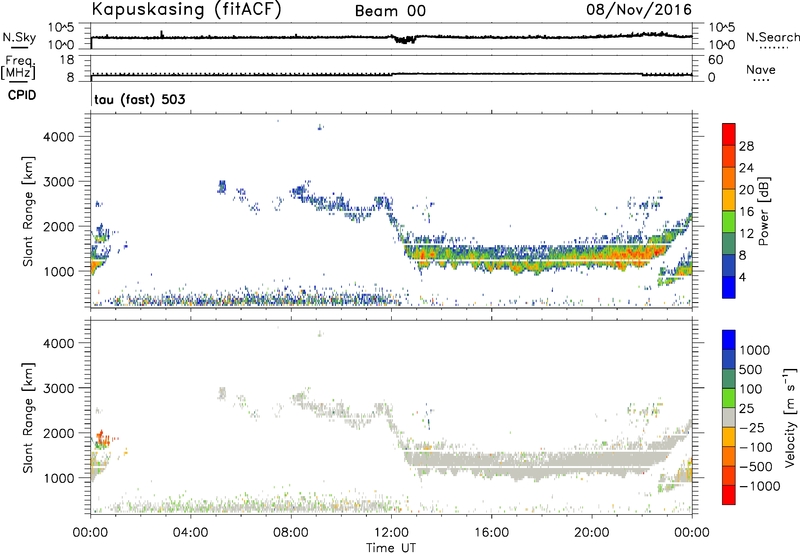Image resolution: width=800 pixels, height=554 pixels.
Task: Click the 'CPID' label
Action: 22,95
